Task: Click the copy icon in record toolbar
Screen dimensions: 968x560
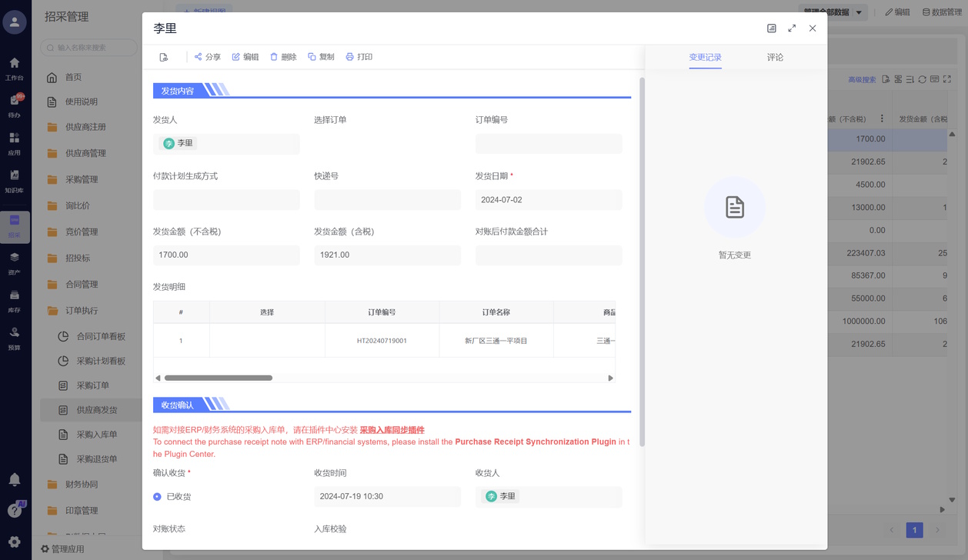Action: [312, 57]
